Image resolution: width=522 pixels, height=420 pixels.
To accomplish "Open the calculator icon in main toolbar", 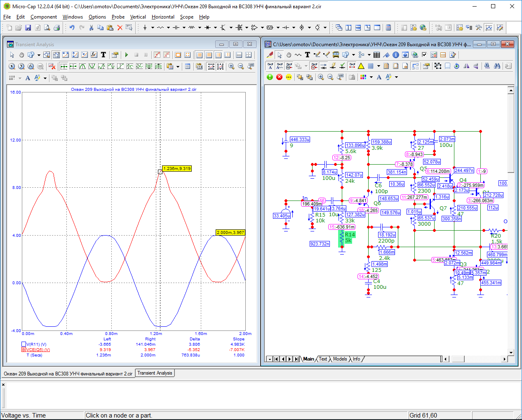I will coord(388,28).
